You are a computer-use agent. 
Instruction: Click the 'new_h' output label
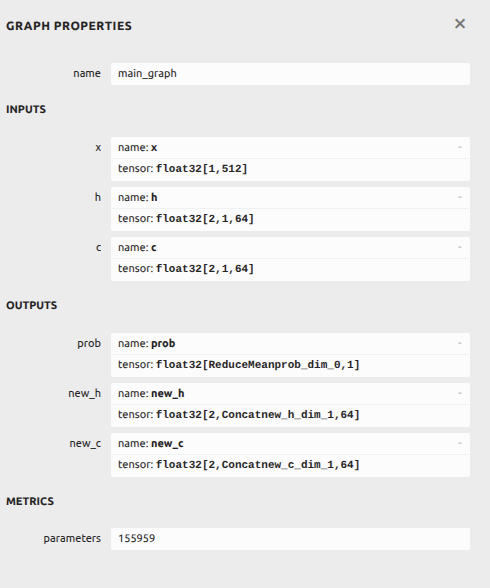coord(84,393)
